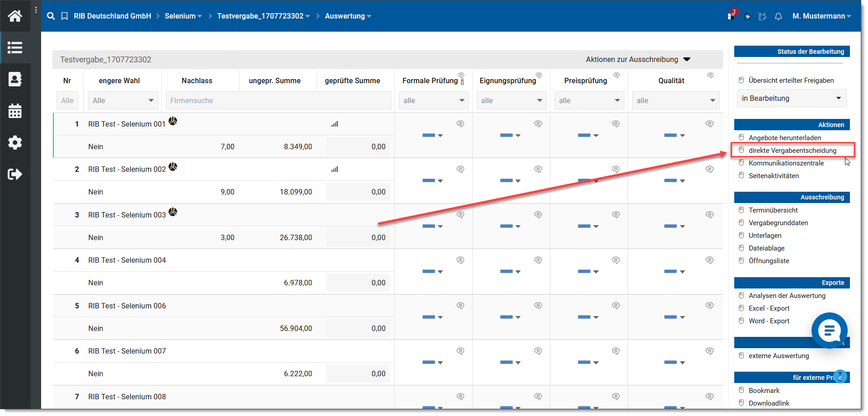Open Preisprüfung status dropdown for Selenium 006
The width and height of the screenshot is (868, 416).
(588, 317)
